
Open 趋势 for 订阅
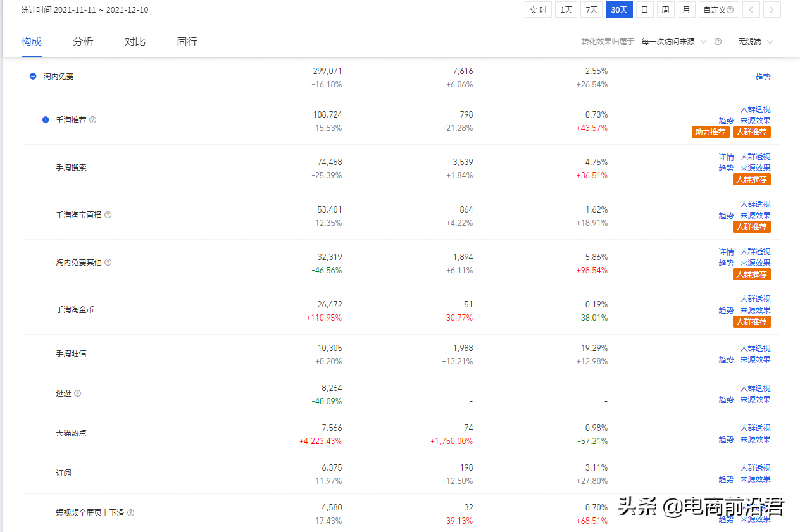(x=726, y=479)
